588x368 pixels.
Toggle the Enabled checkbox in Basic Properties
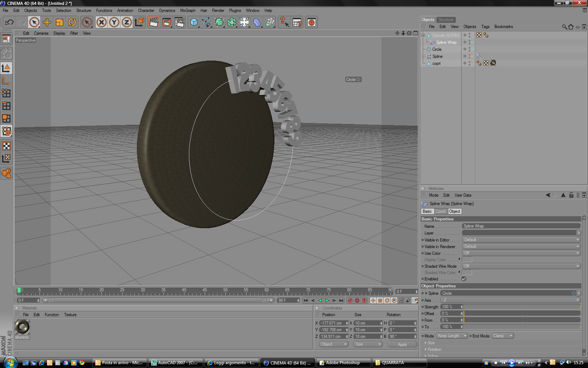[x=464, y=279]
